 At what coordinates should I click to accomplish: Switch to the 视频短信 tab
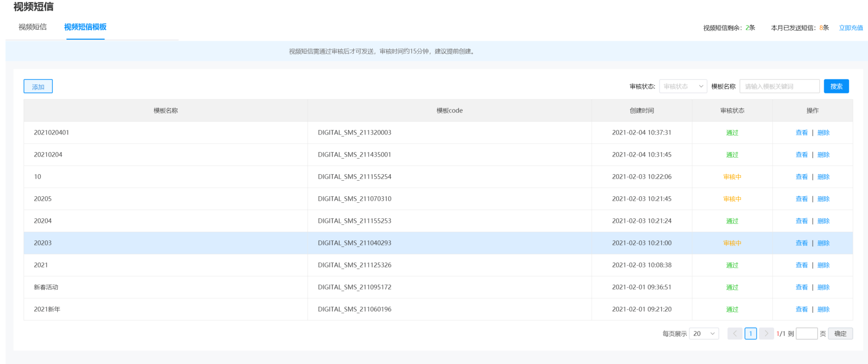coord(33,27)
